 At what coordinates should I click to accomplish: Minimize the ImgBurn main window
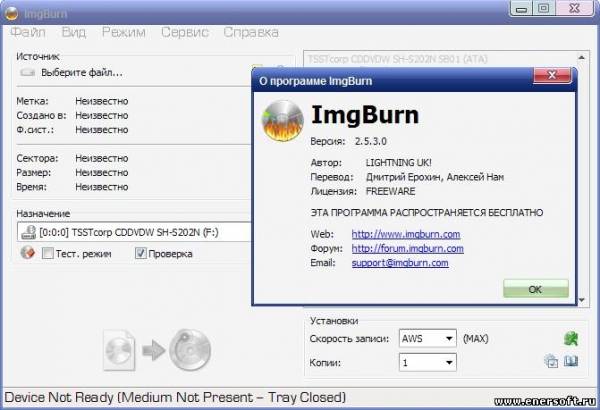[521, 8]
